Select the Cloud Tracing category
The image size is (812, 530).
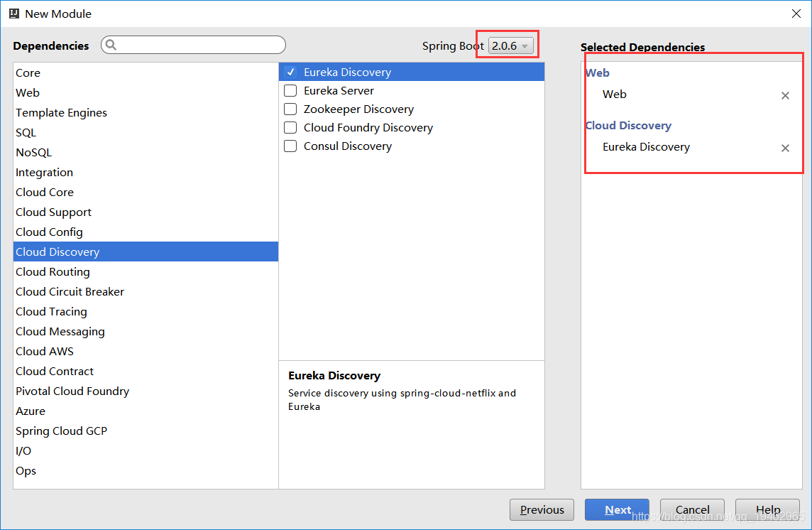pyautogui.click(x=146, y=312)
